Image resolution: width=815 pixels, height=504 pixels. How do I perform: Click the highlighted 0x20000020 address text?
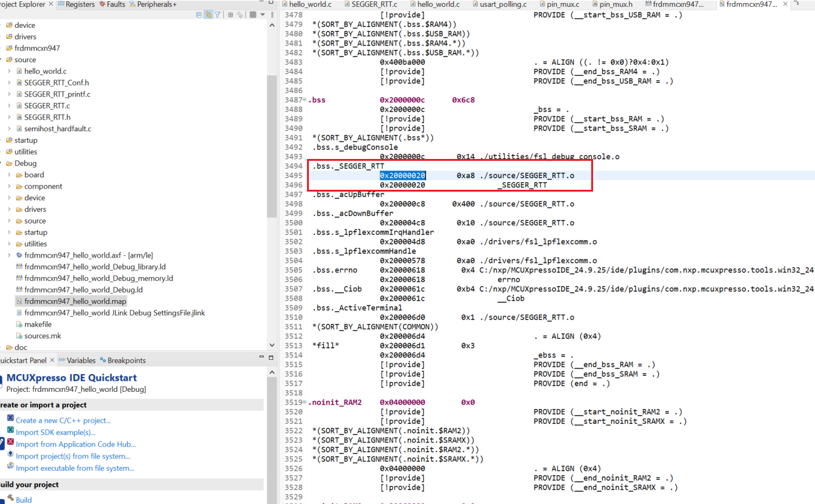point(402,176)
